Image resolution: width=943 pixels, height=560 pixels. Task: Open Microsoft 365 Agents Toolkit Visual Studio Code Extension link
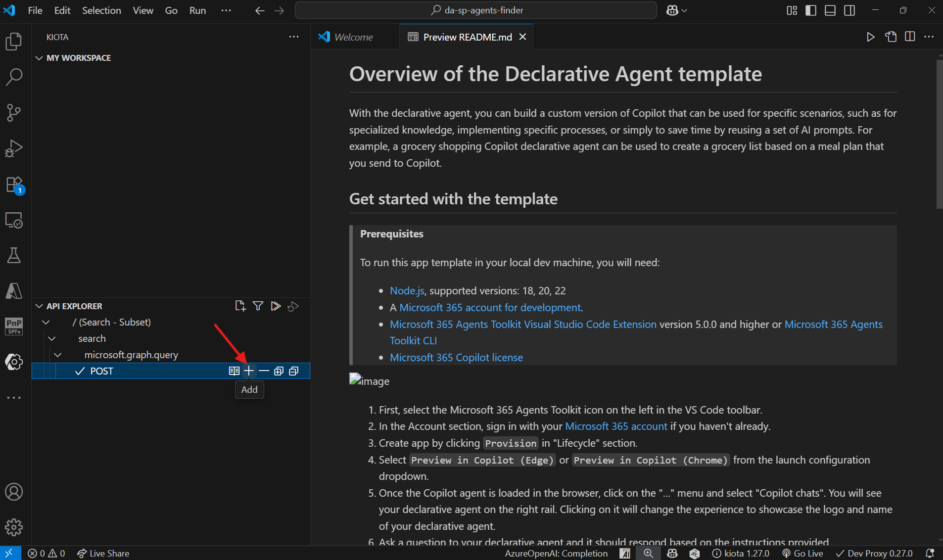523,325
